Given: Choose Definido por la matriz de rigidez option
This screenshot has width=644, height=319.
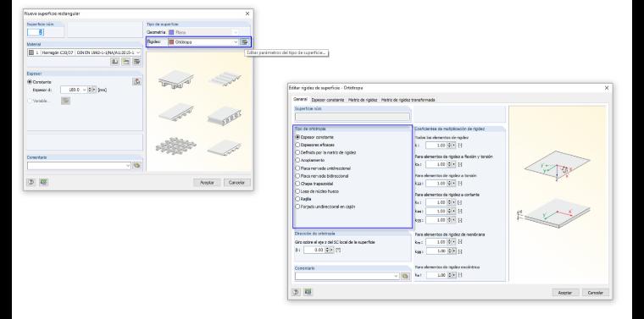Looking at the screenshot, I should [x=297, y=152].
